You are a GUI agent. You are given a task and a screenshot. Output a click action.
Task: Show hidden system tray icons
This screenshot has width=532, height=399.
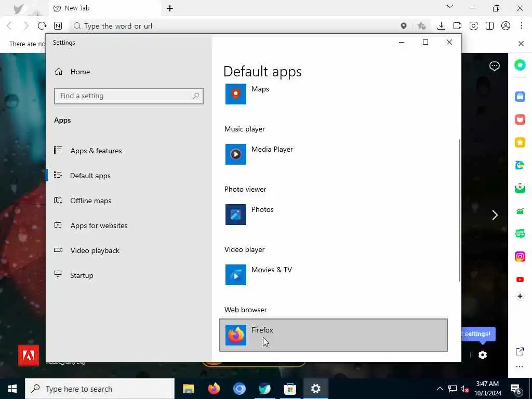(440, 389)
